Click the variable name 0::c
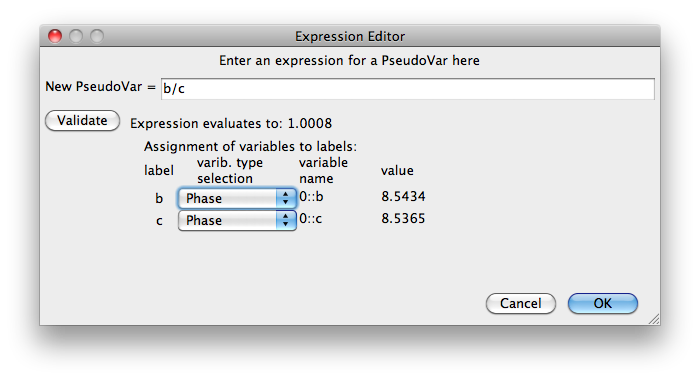 coord(311,218)
